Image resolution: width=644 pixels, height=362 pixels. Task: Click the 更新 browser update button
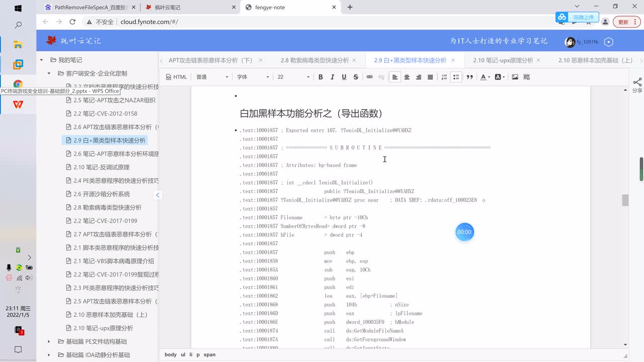pos(626,22)
